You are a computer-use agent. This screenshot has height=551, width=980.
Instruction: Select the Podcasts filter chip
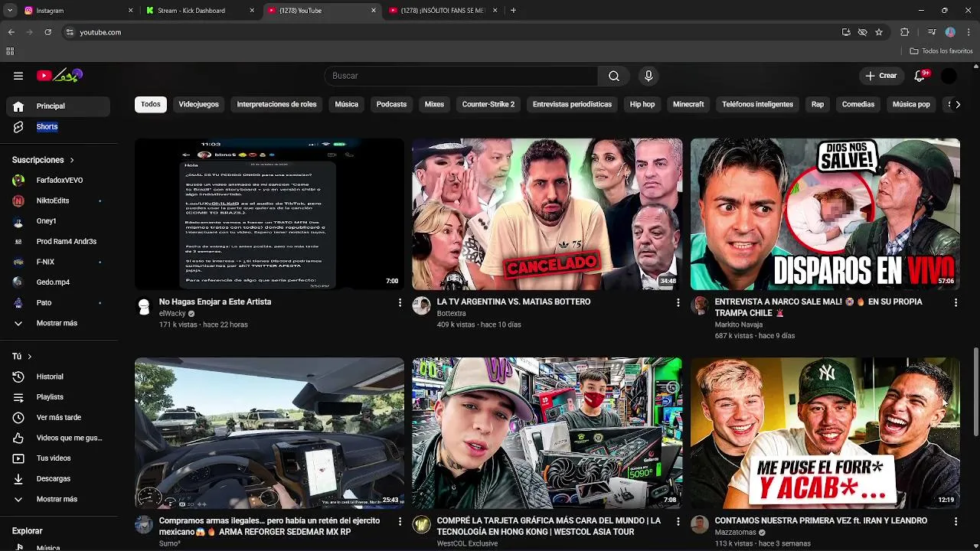click(391, 104)
